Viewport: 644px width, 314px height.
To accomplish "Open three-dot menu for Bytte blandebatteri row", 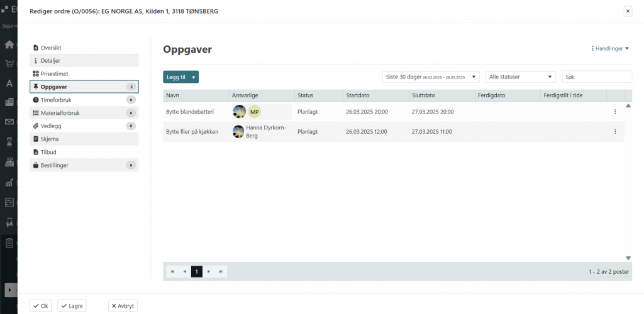I will pos(614,112).
